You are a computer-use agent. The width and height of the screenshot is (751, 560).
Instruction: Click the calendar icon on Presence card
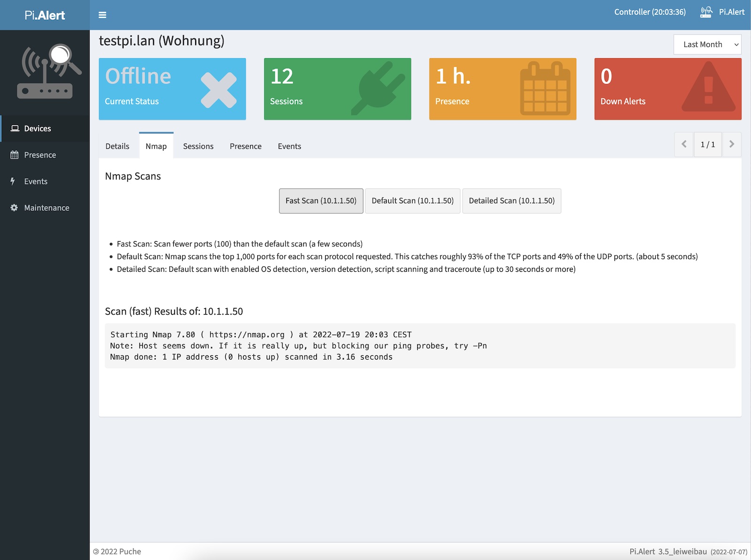545,89
